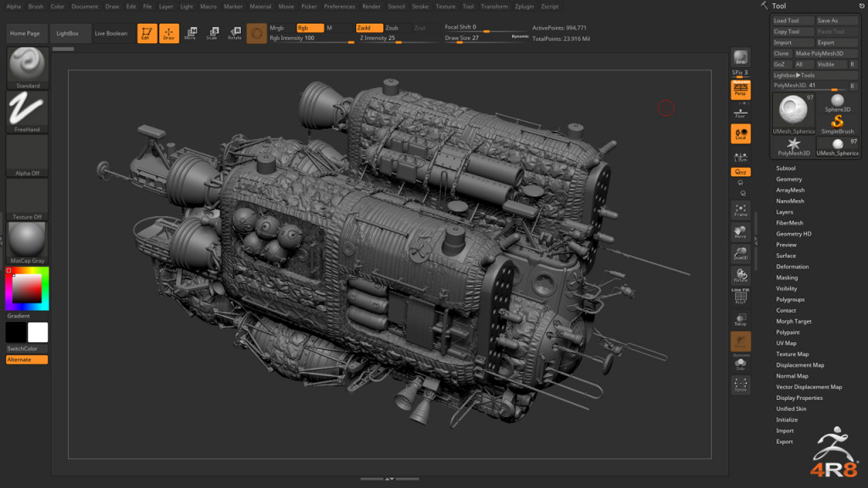Expand the ArrayMesh section
This screenshot has height=488, width=868.
coord(790,190)
